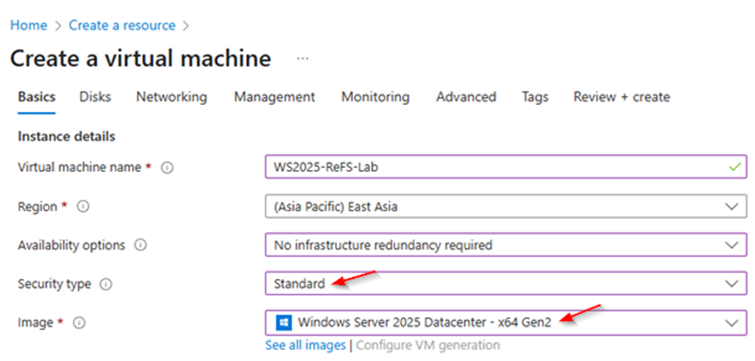Image resolution: width=755 pixels, height=361 pixels.
Task: Click info icon beside Region label
Action: (83, 206)
